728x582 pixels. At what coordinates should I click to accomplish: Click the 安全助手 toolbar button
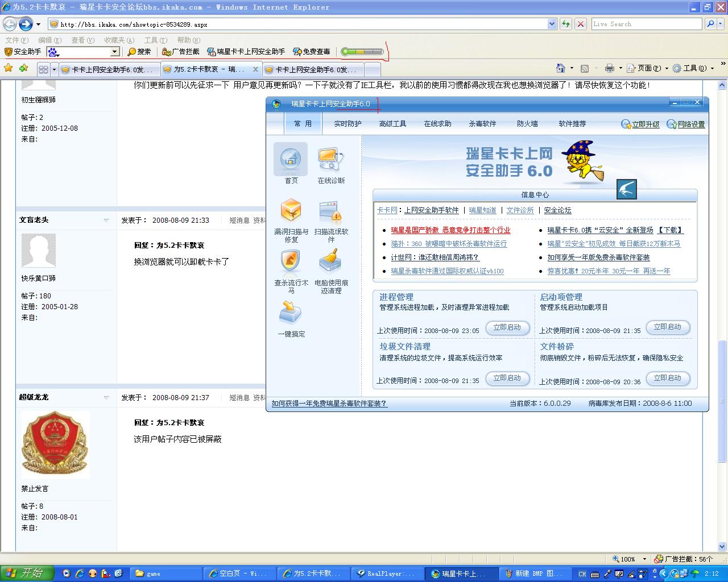(x=23, y=52)
